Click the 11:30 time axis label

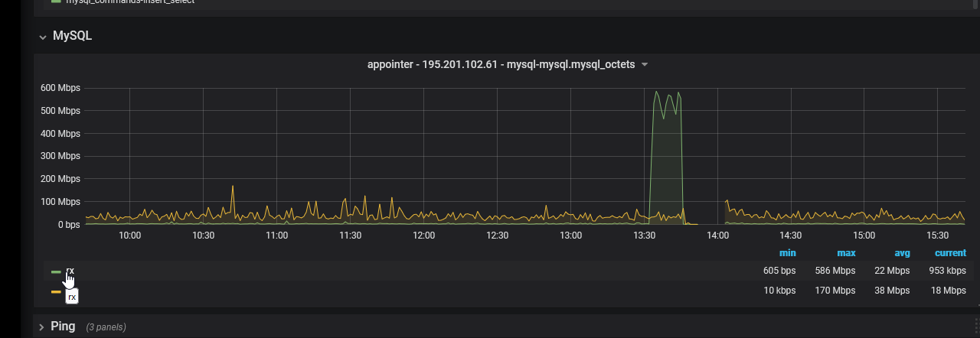pyautogui.click(x=350, y=236)
